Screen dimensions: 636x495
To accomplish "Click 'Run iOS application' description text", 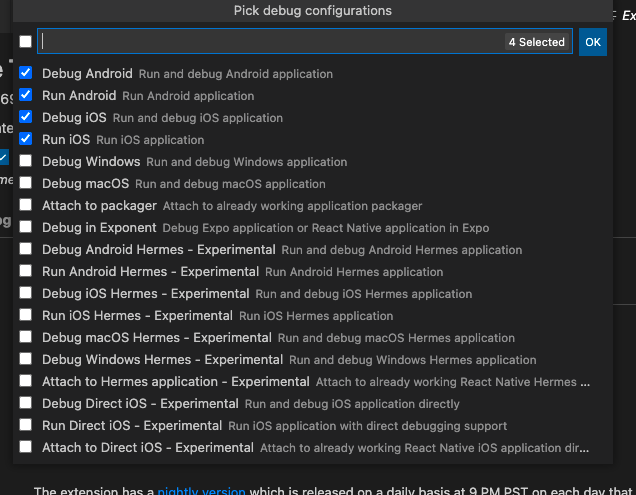I will click(150, 140).
